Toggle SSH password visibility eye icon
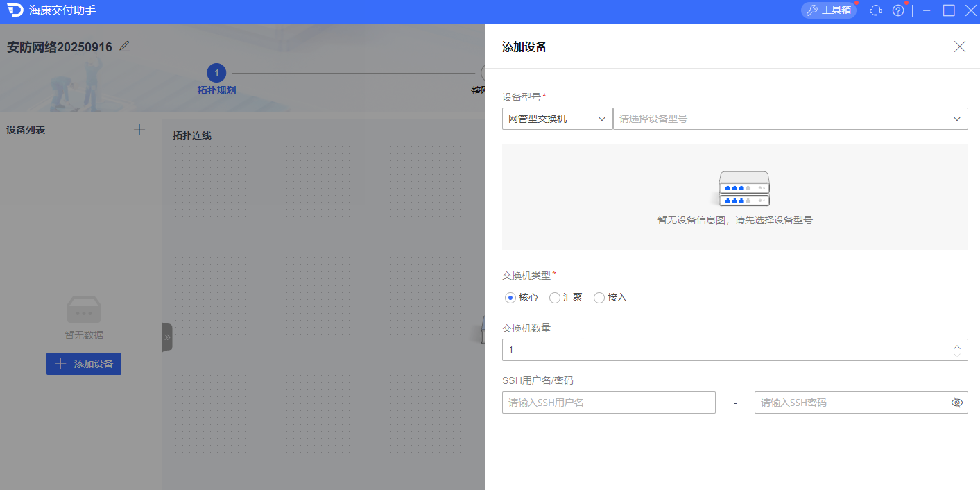This screenshot has width=980, height=490. click(x=957, y=403)
